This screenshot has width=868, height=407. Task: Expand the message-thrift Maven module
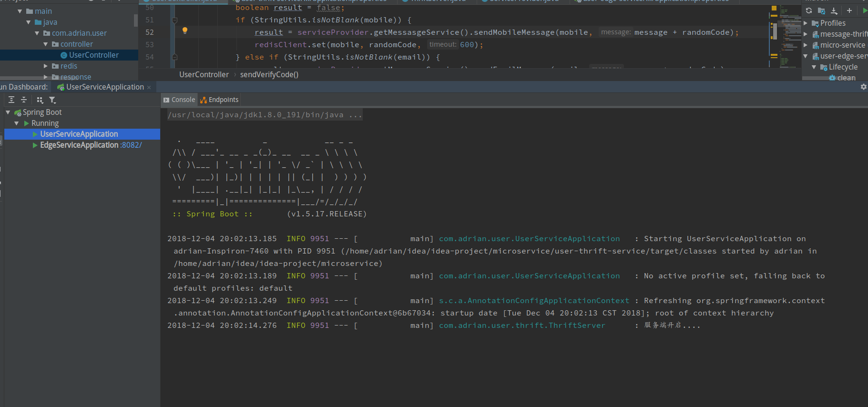(806, 34)
